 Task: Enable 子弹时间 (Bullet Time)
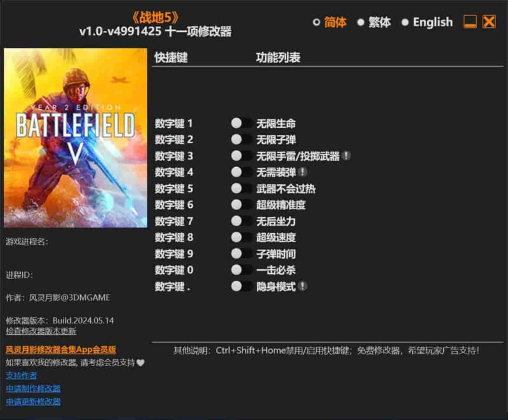point(238,254)
